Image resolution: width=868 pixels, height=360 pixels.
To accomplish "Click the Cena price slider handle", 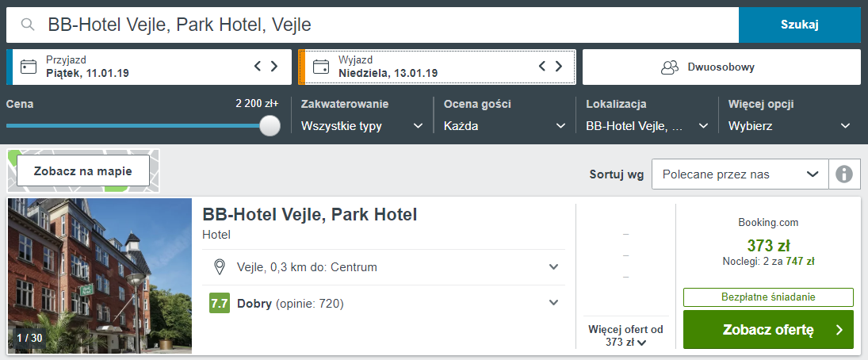I will click(270, 125).
